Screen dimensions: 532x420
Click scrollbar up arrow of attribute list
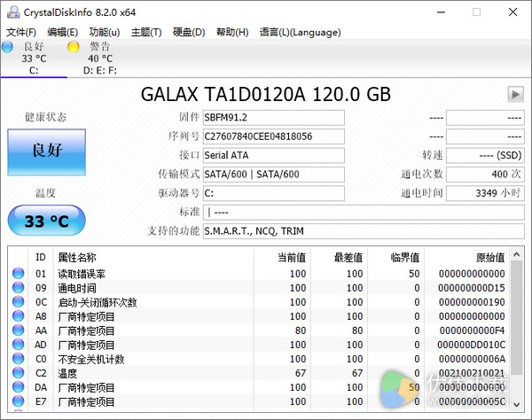(x=516, y=254)
